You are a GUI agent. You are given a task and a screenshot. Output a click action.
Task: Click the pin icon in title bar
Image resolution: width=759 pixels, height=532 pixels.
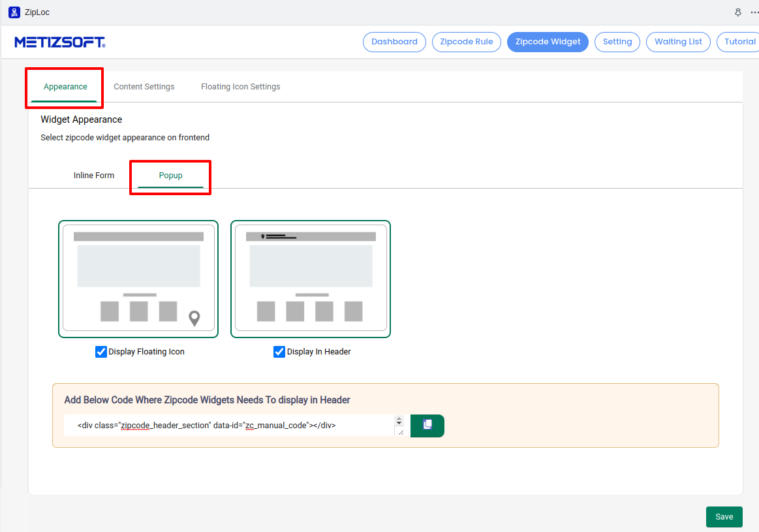[738, 12]
